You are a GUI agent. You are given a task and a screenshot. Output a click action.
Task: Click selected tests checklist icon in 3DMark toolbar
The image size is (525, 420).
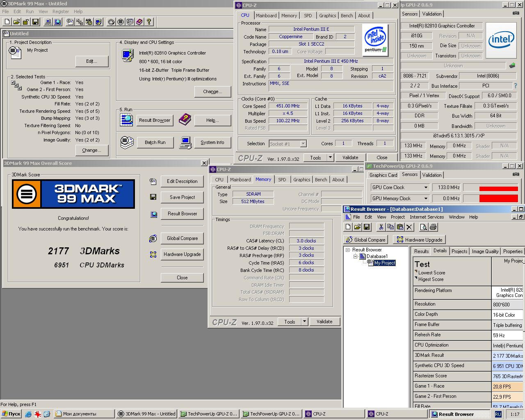[x=80, y=22]
